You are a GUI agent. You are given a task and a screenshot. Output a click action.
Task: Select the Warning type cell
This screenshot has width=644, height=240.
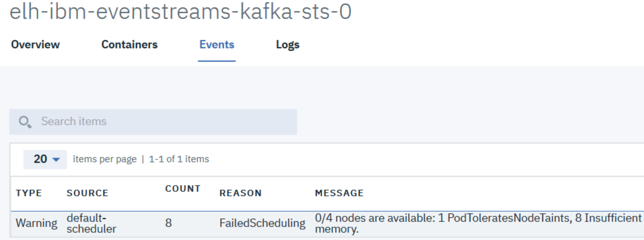pyautogui.click(x=36, y=223)
